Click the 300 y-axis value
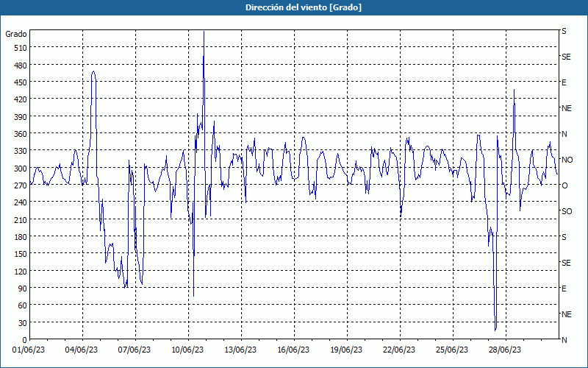Image resolution: width=588 pixels, height=368 pixels. [21, 169]
